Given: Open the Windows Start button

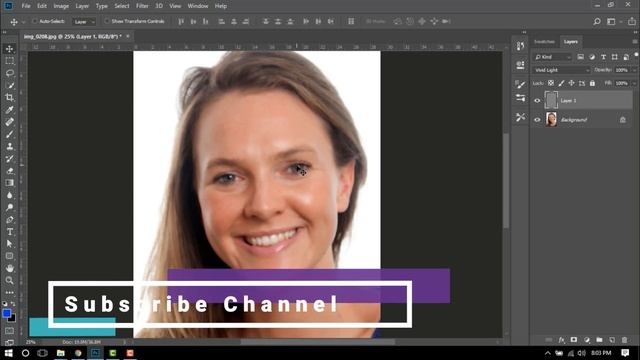Looking at the screenshot, I should (8, 353).
